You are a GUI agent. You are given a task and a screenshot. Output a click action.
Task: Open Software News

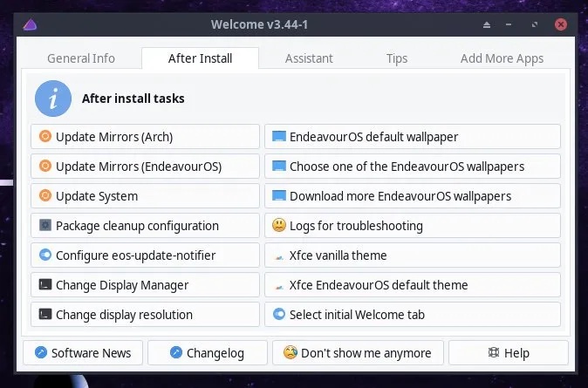point(83,353)
